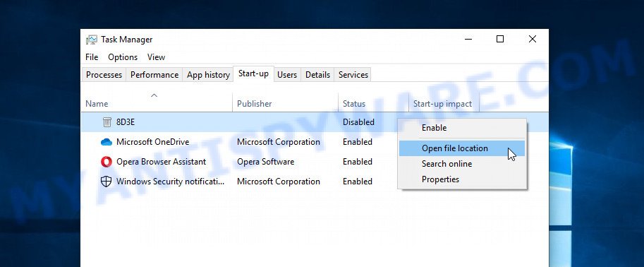The height and width of the screenshot is (267, 644).
Task: Maximize the Task Manager window
Action: [500, 39]
